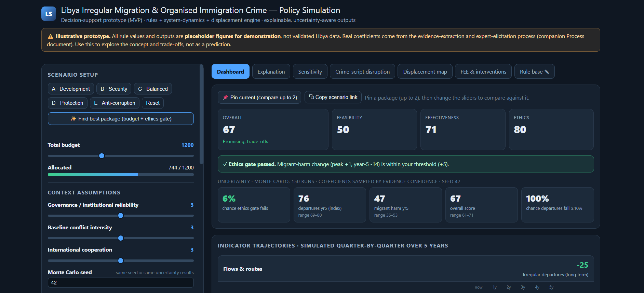The height and width of the screenshot is (293, 644).
Task: Choose the E · Anti-corruption preset
Action: [x=115, y=103]
